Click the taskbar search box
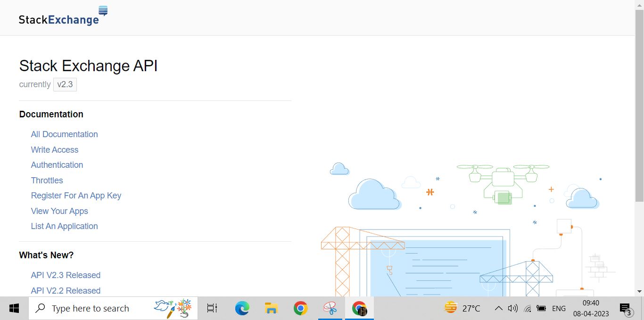644x320 pixels. click(113, 308)
